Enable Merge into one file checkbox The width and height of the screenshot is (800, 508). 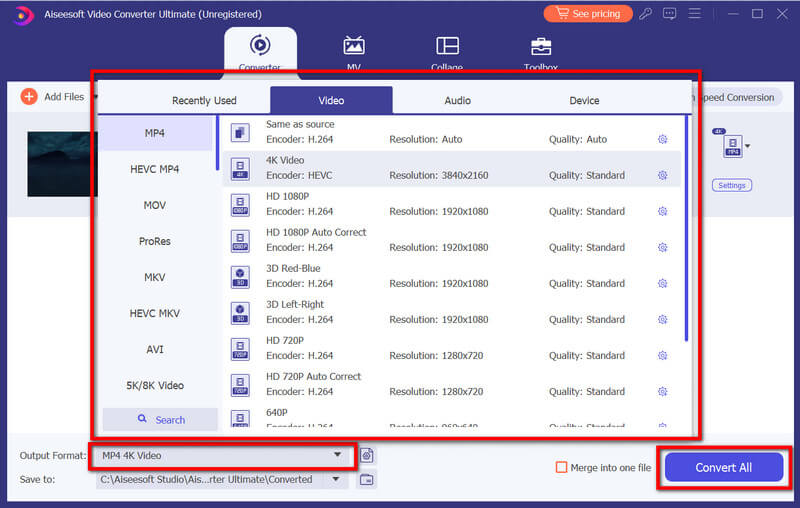coord(561,467)
